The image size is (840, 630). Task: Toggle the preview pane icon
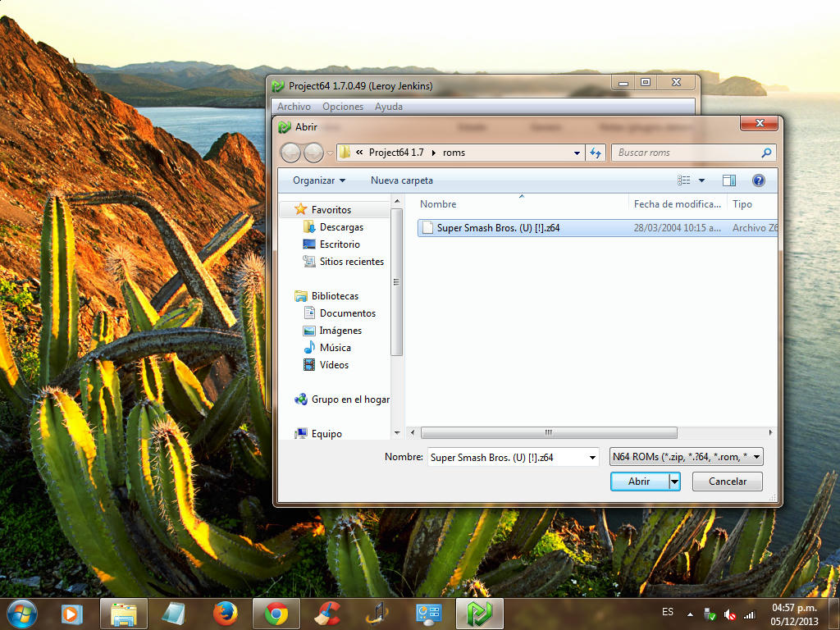coord(728,180)
